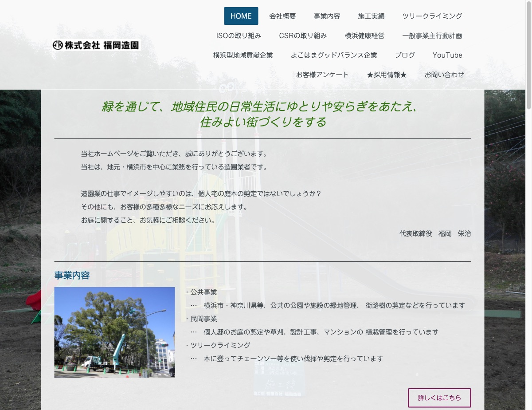
Task: Click the sentence about マンションの植栽管理
Action: click(x=314, y=332)
